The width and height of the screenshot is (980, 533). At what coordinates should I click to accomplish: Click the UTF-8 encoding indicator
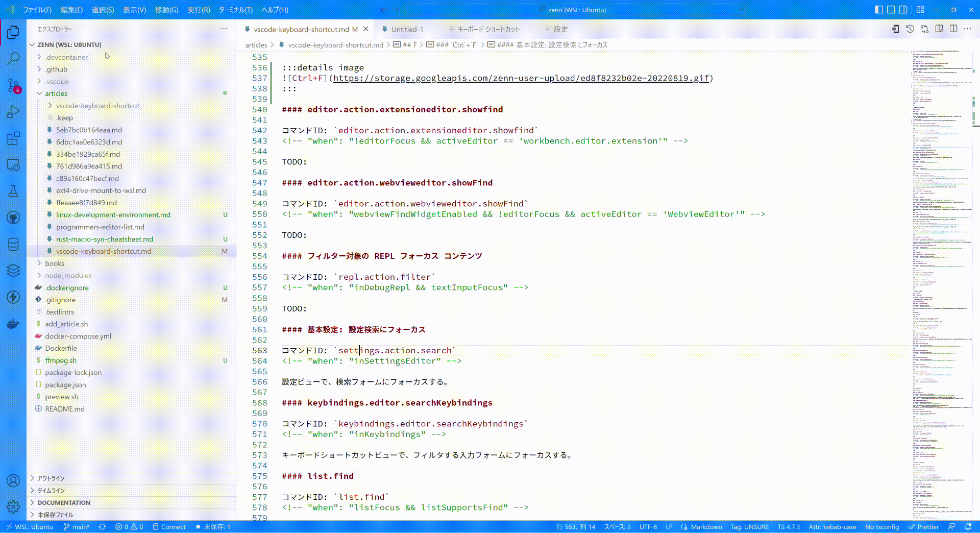tap(648, 527)
